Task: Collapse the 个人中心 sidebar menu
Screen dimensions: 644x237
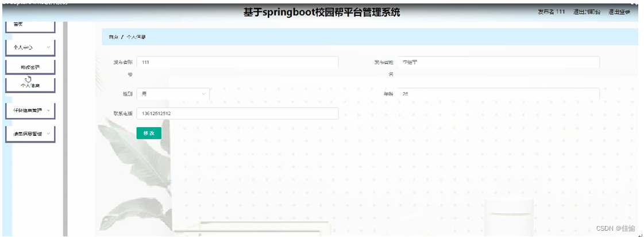Action: 30,48
